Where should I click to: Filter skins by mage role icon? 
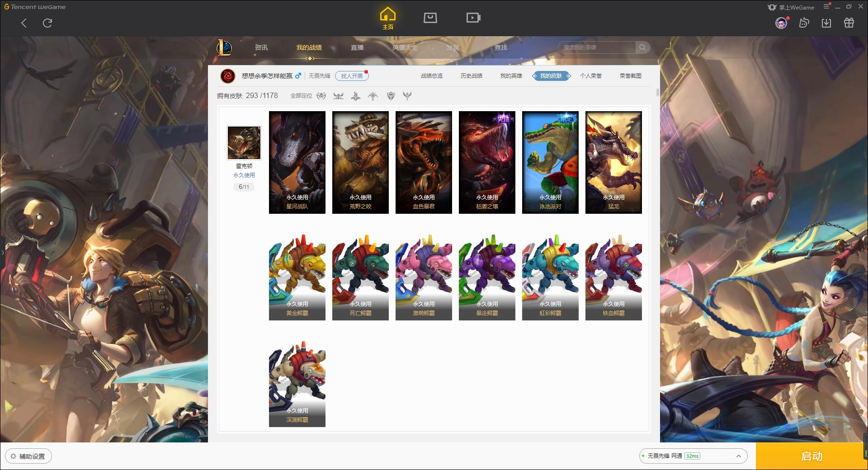tap(356, 96)
